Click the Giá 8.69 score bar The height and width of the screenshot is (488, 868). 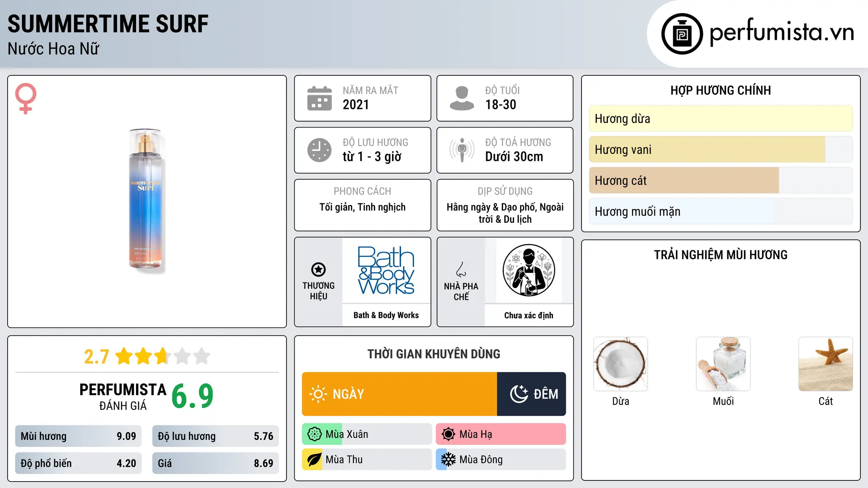[216, 463]
